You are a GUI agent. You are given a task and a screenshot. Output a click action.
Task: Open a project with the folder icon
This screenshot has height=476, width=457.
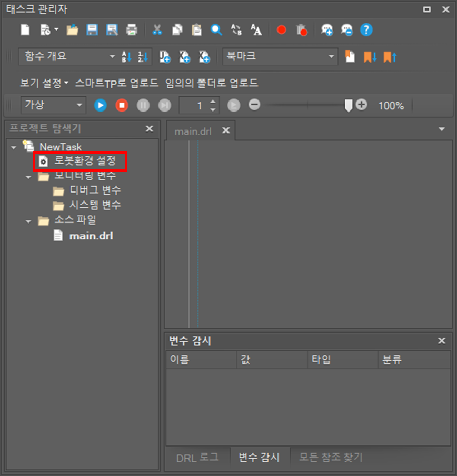[73, 30]
